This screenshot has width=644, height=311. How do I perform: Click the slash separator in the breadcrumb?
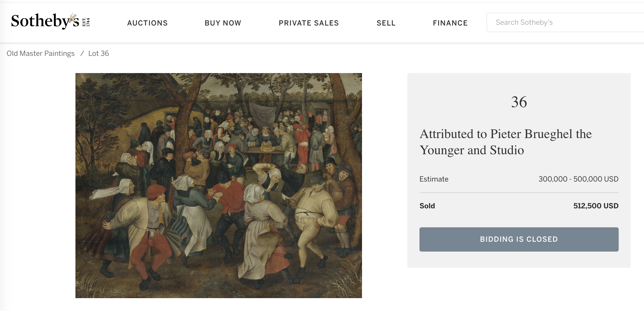(82, 53)
